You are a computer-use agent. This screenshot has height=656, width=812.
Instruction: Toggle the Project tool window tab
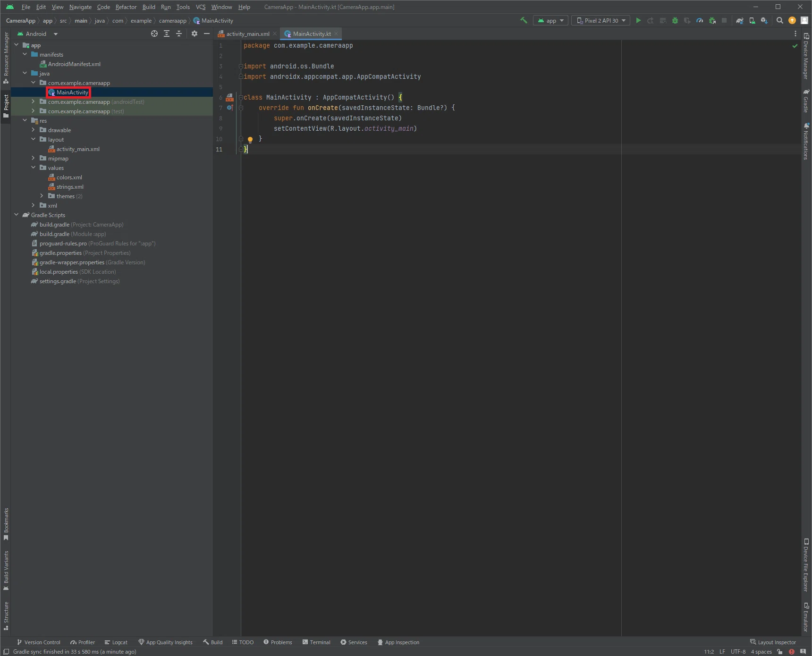[x=6, y=106]
